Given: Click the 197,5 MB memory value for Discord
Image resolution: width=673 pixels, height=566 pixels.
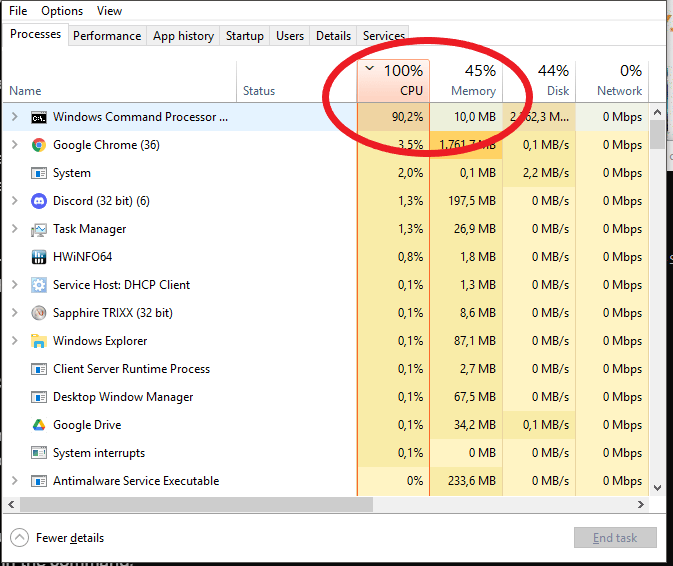Looking at the screenshot, I should point(472,201).
